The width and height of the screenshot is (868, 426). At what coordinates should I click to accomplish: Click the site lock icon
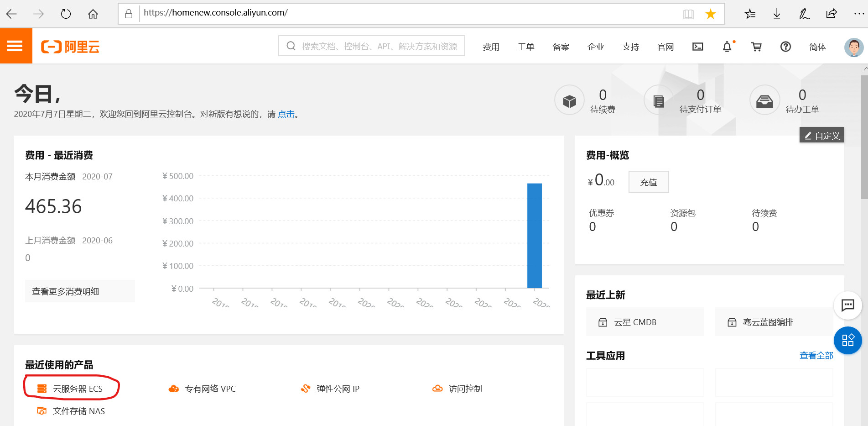click(x=129, y=14)
